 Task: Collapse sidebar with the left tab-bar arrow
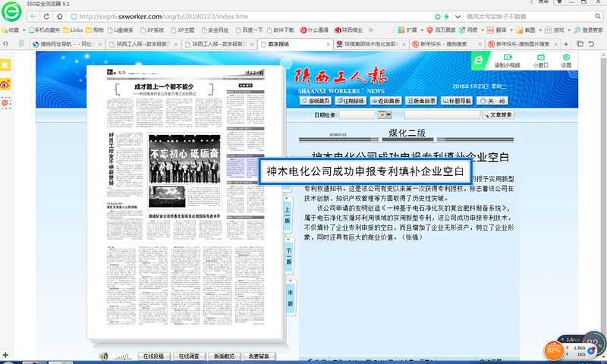tap(5, 44)
